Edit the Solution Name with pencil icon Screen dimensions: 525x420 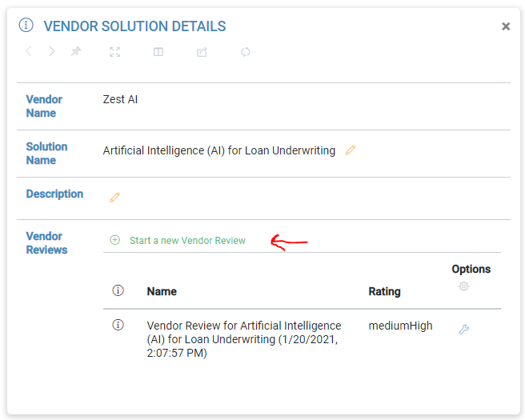coord(351,150)
